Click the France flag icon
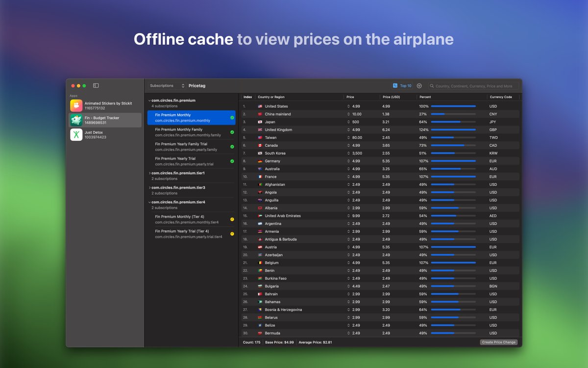The image size is (588, 368). coord(260,177)
